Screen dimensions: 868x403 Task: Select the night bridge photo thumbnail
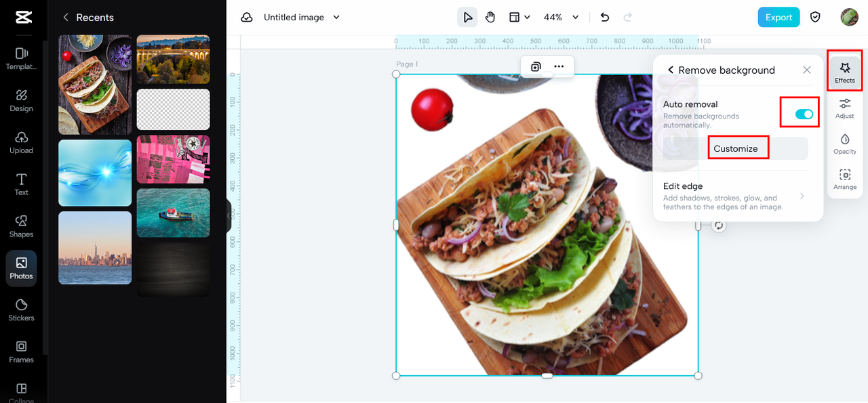pos(174,60)
